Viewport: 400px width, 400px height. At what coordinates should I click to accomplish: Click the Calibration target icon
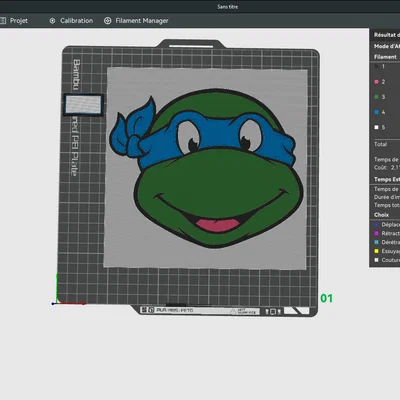[x=52, y=21]
